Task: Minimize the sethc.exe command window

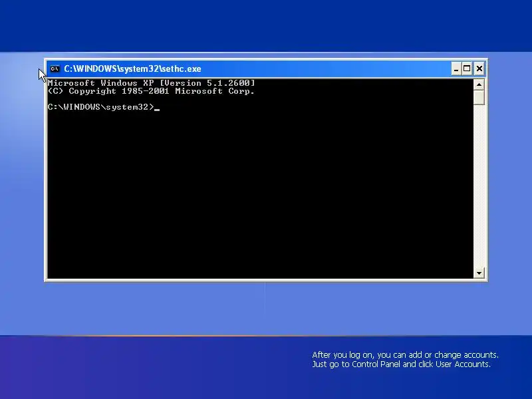Action: 456,69
